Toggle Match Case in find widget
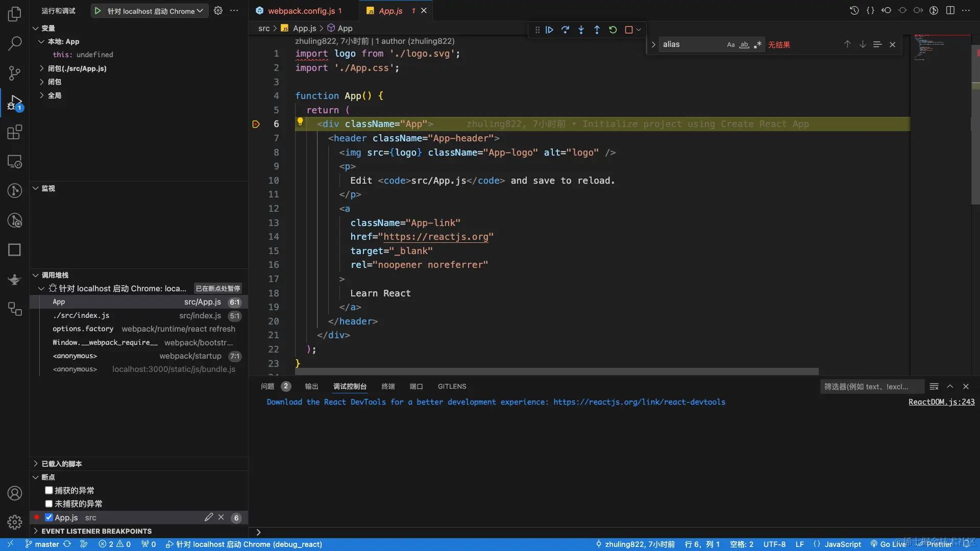 click(x=731, y=44)
